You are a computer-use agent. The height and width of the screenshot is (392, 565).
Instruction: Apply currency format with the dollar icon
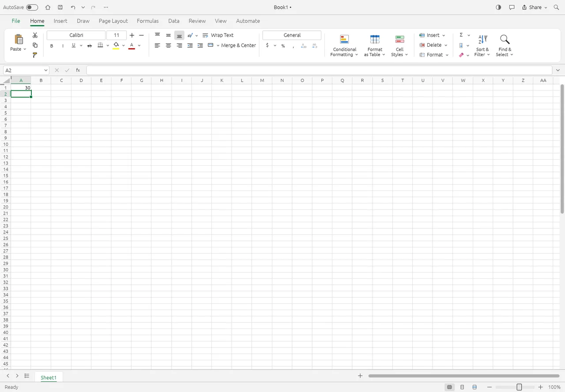[267, 45]
